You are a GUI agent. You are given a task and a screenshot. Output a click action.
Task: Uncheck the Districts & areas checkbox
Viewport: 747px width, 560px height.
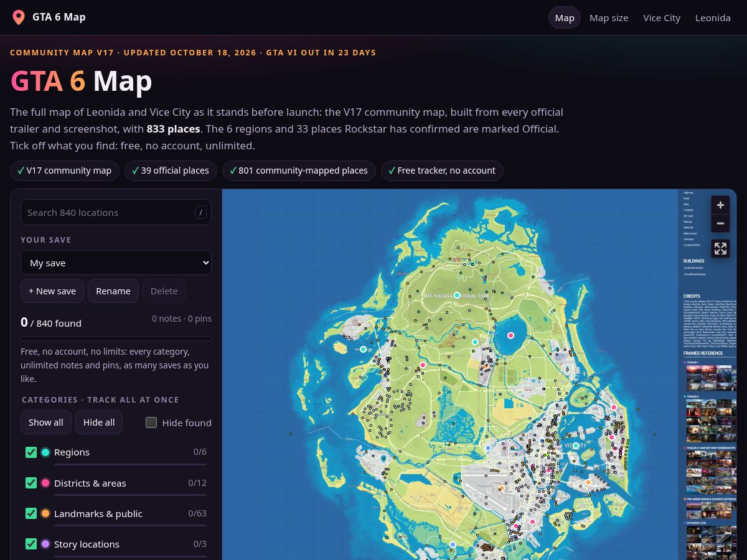(31, 483)
